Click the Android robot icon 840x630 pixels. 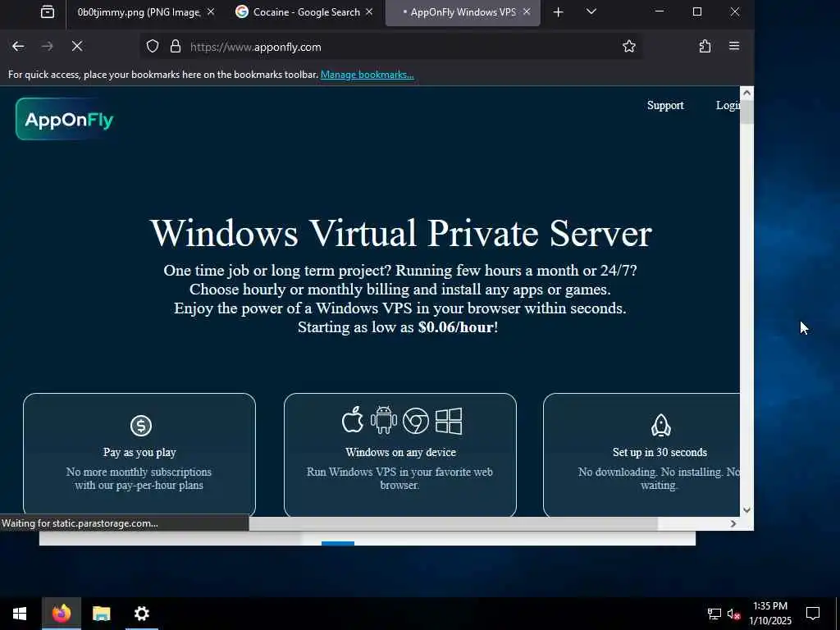coord(384,419)
